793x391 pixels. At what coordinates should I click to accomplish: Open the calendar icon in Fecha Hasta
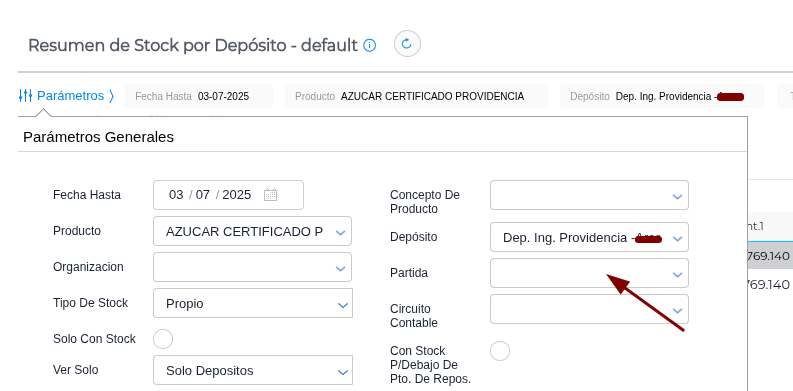click(x=271, y=195)
